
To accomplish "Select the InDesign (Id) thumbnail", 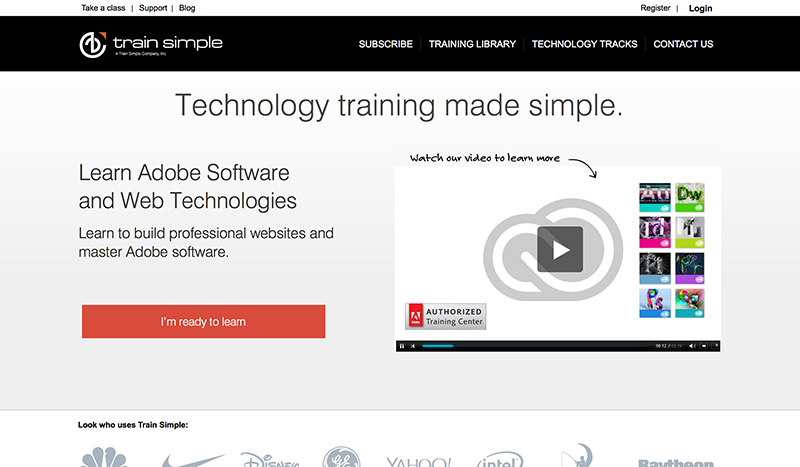I will click(655, 232).
